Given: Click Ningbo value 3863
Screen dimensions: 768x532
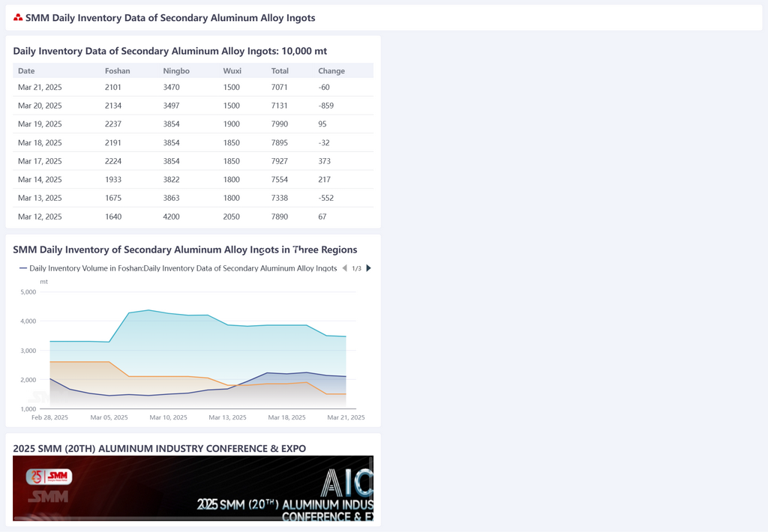Looking at the screenshot, I should tap(172, 199).
